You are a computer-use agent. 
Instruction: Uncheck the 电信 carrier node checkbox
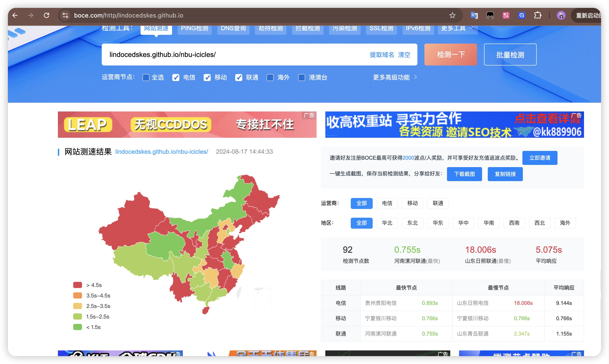tap(176, 78)
